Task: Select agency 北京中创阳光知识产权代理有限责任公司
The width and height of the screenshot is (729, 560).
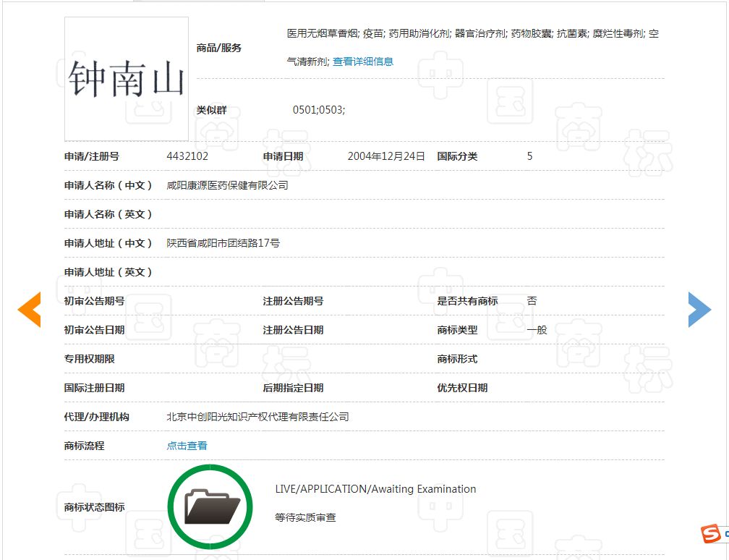Action: [257, 417]
